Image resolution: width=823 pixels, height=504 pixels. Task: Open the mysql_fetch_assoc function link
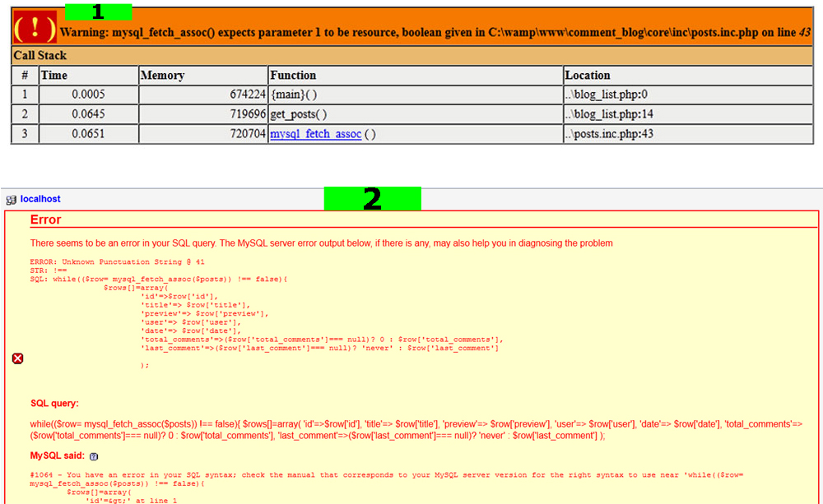coord(316,134)
